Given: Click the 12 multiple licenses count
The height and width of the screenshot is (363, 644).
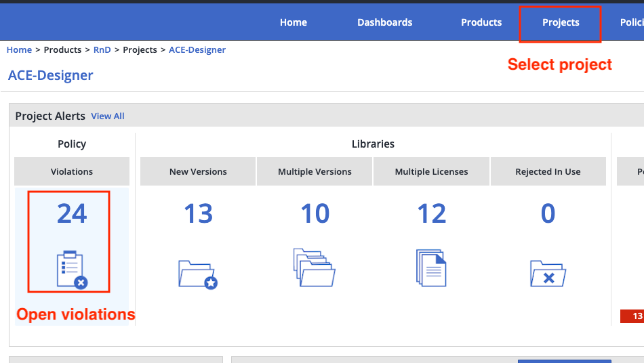Looking at the screenshot, I should click(x=431, y=214).
